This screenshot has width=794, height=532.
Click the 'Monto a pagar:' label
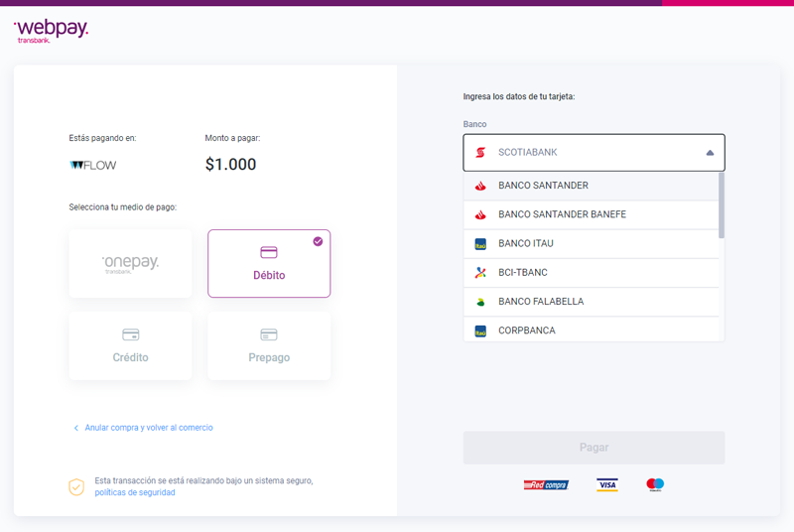point(232,138)
